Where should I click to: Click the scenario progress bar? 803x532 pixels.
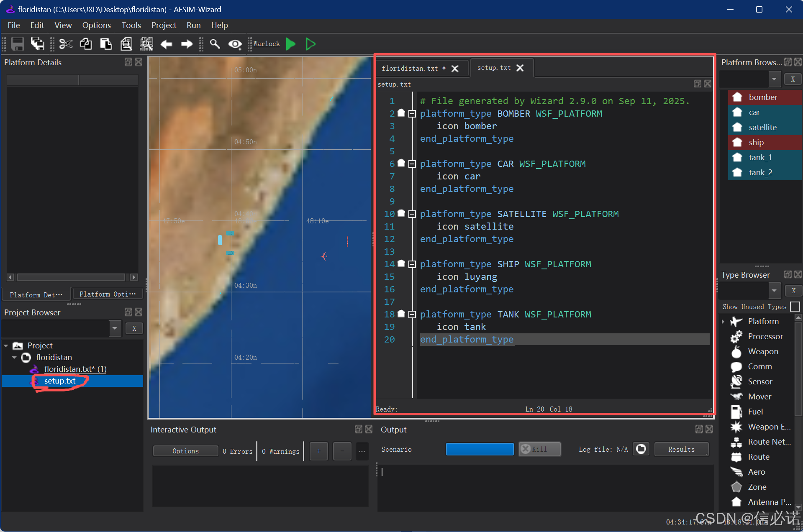[480, 449]
